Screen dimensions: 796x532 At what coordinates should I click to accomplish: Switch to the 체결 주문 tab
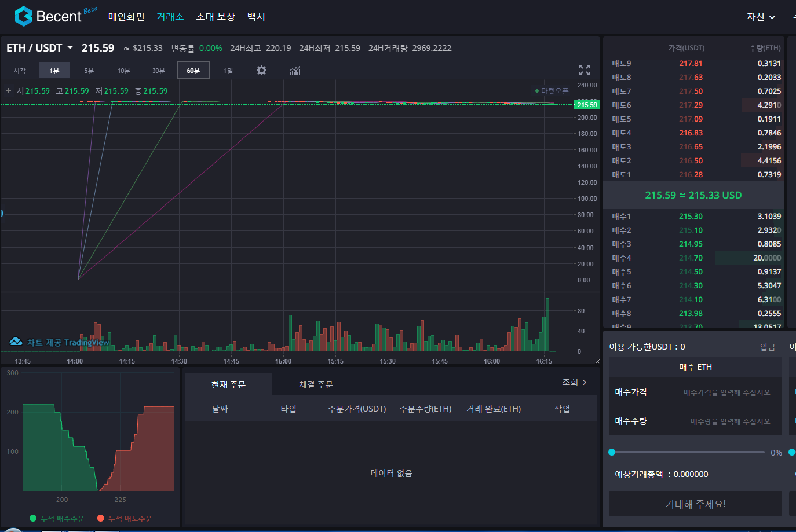[x=316, y=384]
